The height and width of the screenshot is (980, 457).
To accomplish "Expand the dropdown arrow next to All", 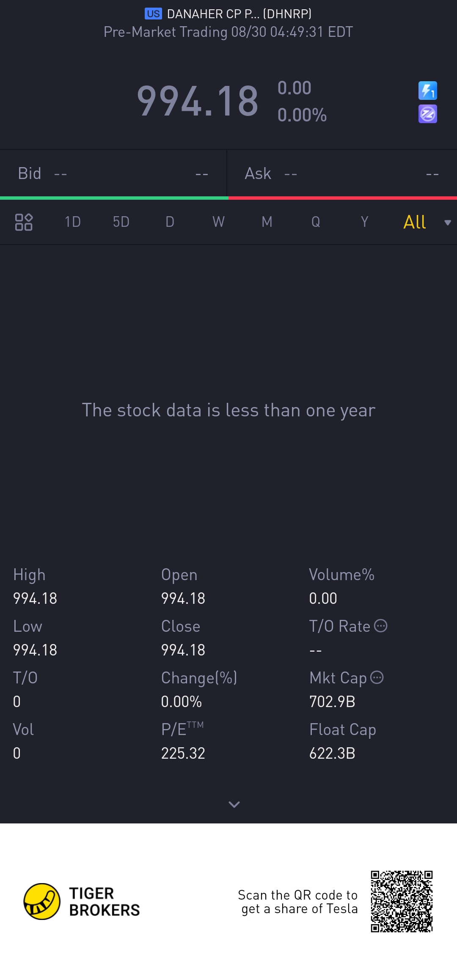I will point(447,223).
